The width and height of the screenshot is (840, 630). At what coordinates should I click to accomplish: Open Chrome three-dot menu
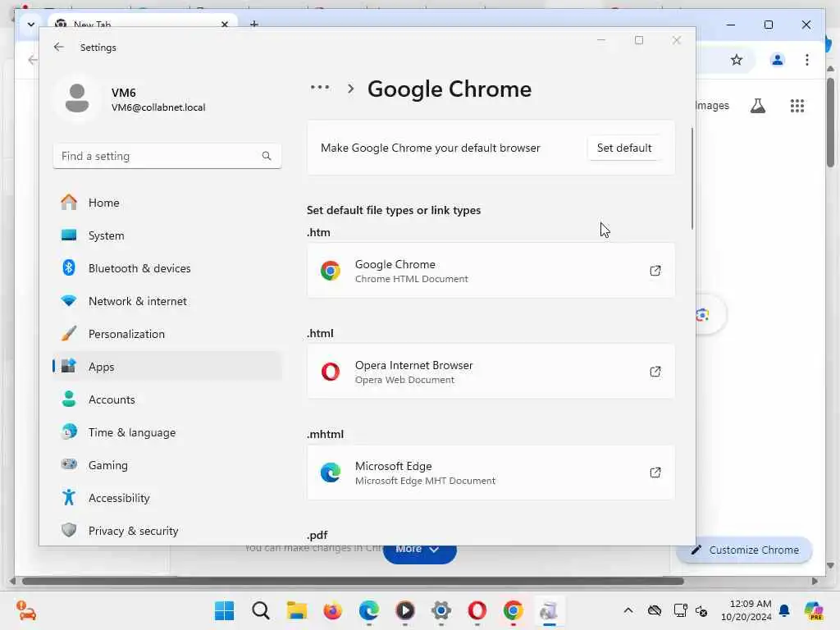click(x=807, y=59)
